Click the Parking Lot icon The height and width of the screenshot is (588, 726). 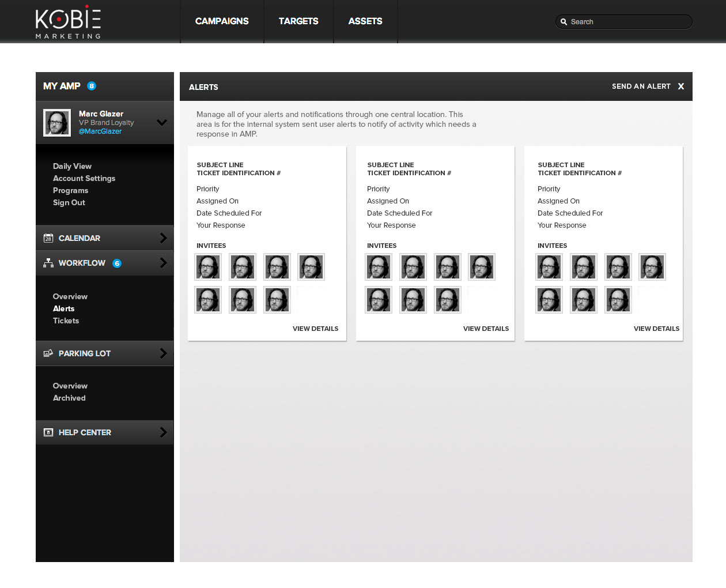(x=48, y=353)
